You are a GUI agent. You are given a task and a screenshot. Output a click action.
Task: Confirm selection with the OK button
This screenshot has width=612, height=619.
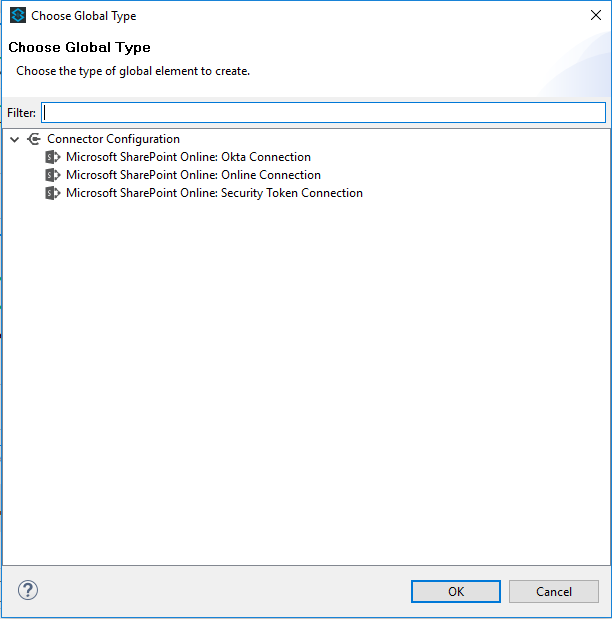pos(456,591)
